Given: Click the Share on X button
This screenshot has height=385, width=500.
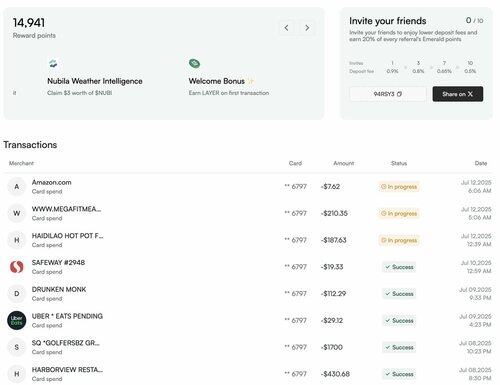Looking at the screenshot, I should coord(458,94).
